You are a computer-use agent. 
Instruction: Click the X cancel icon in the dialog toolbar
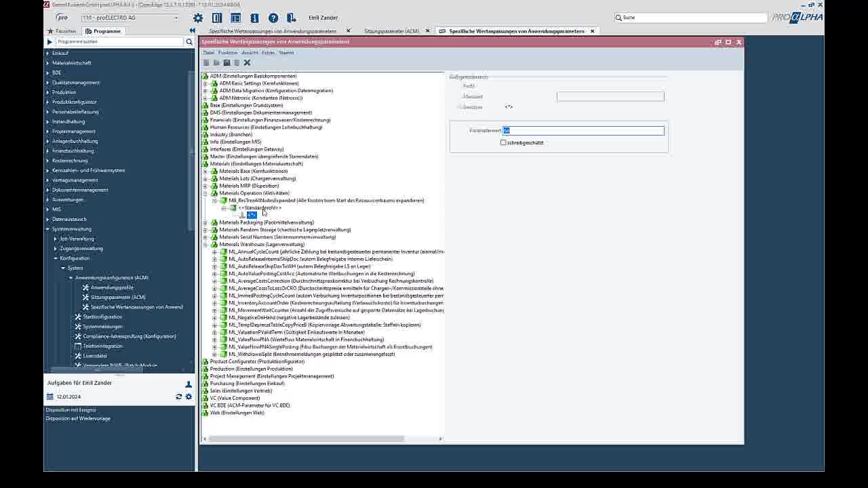point(247,63)
